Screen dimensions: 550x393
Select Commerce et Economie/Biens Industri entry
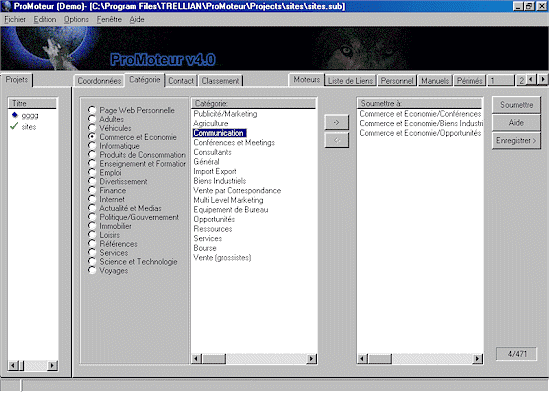point(421,123)
